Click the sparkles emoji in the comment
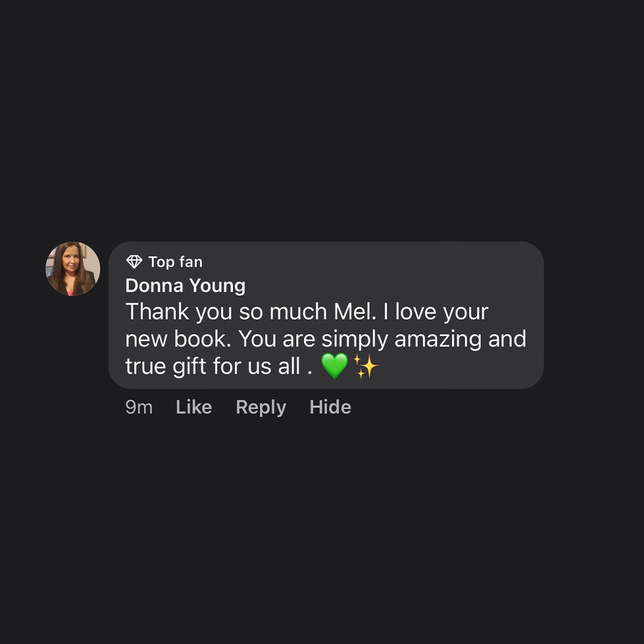This screenshot has height=644, width=644. click(366, 366)
